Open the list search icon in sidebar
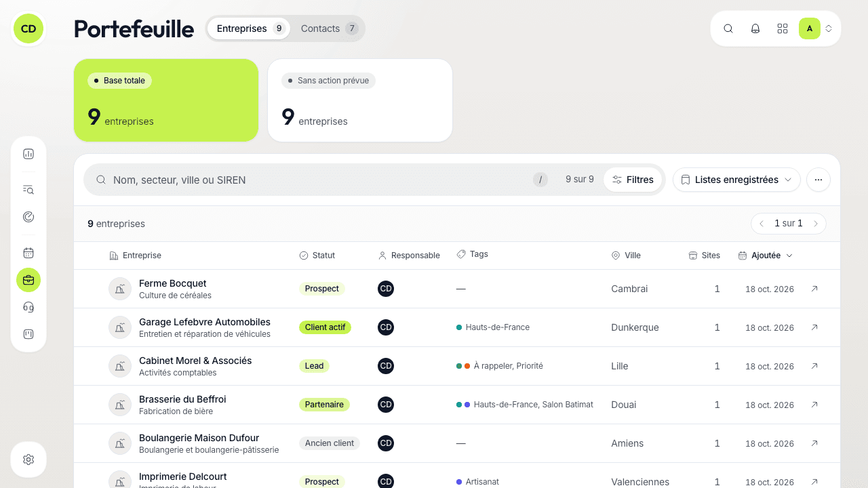Image resolution: width=868 pixels, height=488 pixels. pos(28,190)
